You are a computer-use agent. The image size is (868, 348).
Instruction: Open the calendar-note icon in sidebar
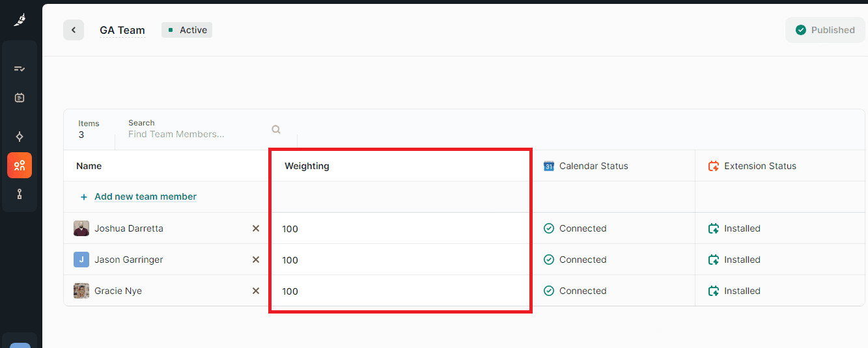point(20,98)
